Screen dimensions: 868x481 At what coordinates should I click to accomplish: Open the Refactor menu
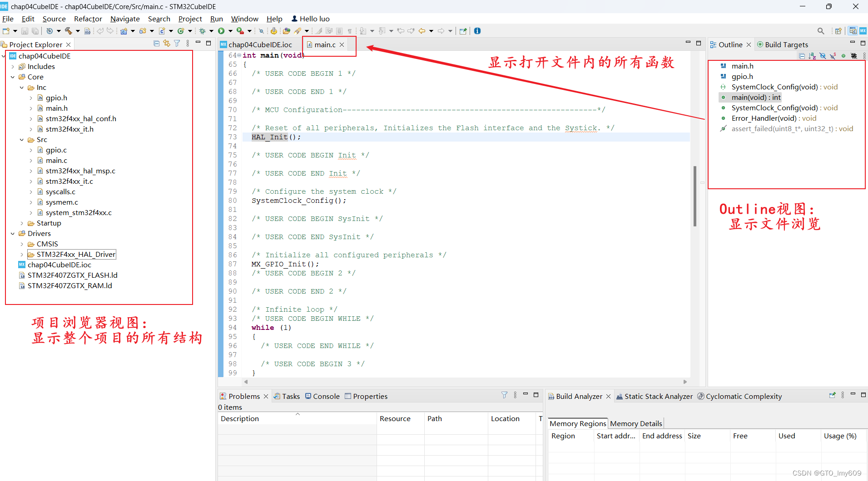[88, 19]
